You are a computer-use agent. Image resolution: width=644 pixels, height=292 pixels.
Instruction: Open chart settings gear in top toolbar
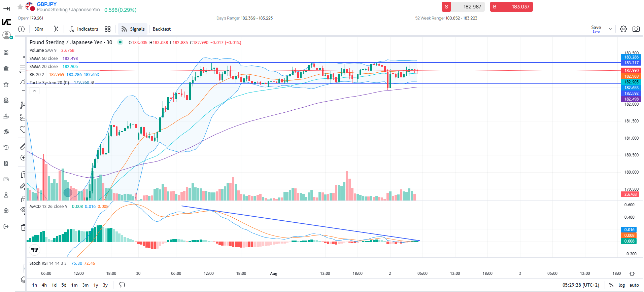coord(623,29)
